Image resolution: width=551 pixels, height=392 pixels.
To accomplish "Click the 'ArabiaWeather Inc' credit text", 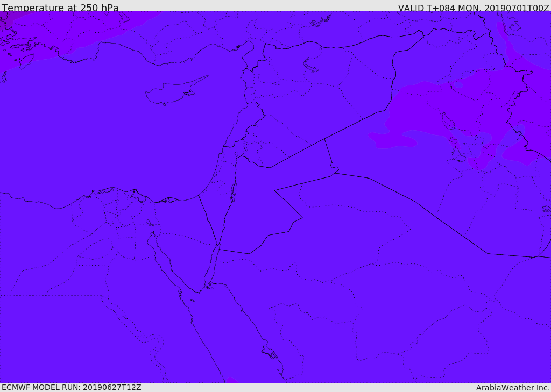I will pos(512,388).
